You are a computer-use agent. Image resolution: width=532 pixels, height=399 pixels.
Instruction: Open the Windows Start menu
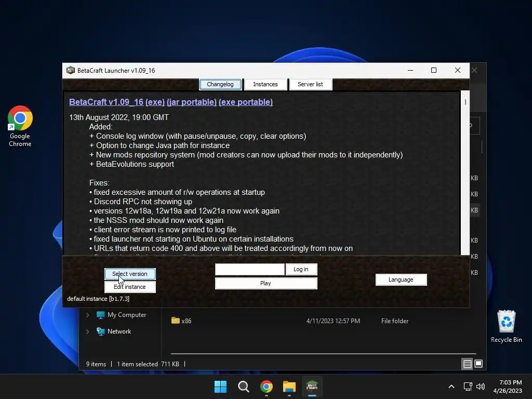[x=220, y=387]
